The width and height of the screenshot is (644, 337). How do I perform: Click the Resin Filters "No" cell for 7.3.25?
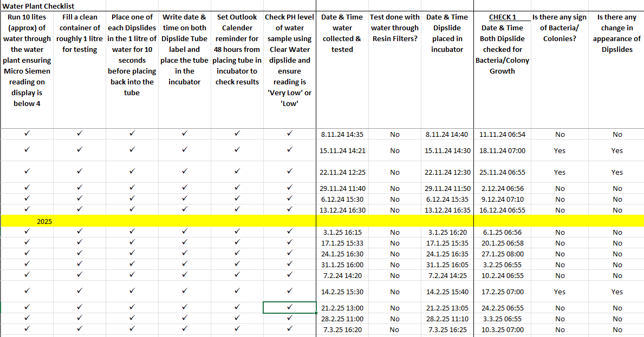tap(394, 329)
